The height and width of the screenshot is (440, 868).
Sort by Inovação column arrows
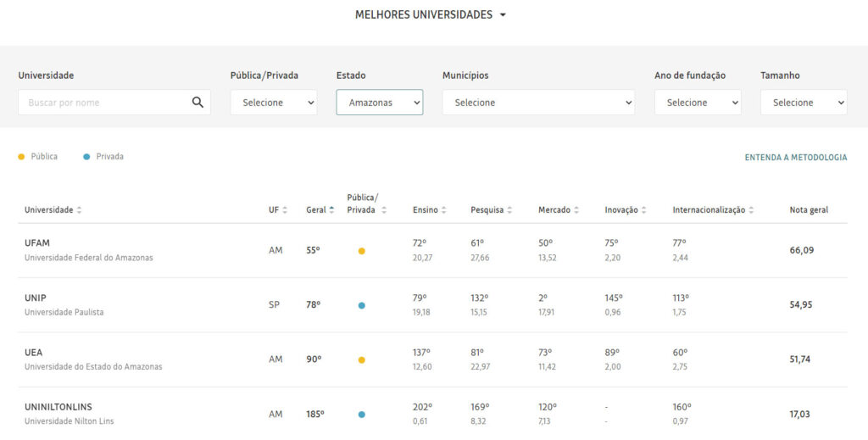pyautogui.click(x=645, y=210)
